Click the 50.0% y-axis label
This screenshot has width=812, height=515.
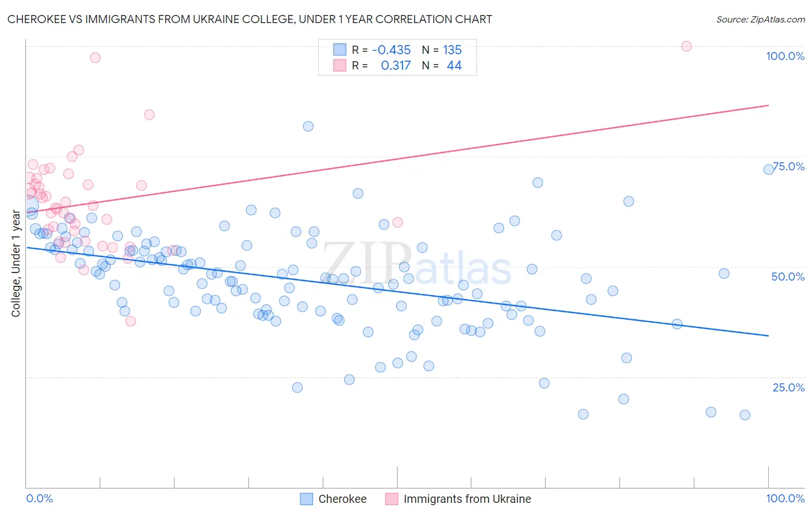(x=788, y=277)
